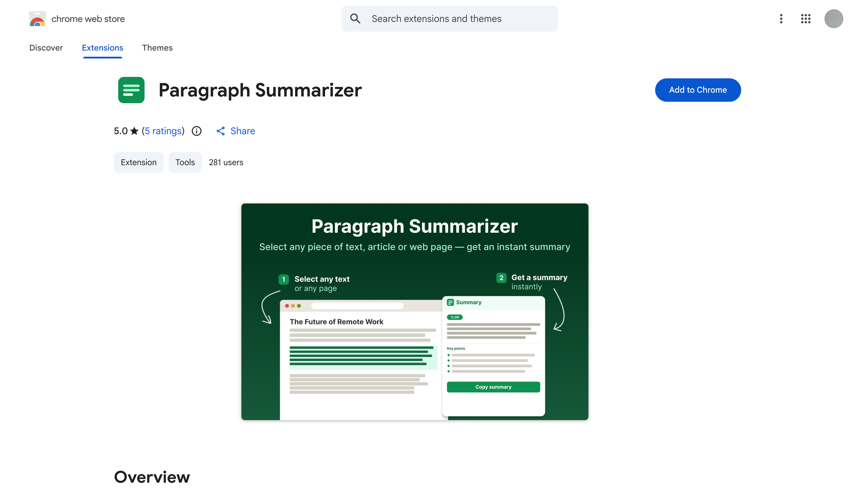Image resolution: width=855 pixels, height=504 pixels.
Task: Switch to the Discover tab
Action: coord(46,48)
